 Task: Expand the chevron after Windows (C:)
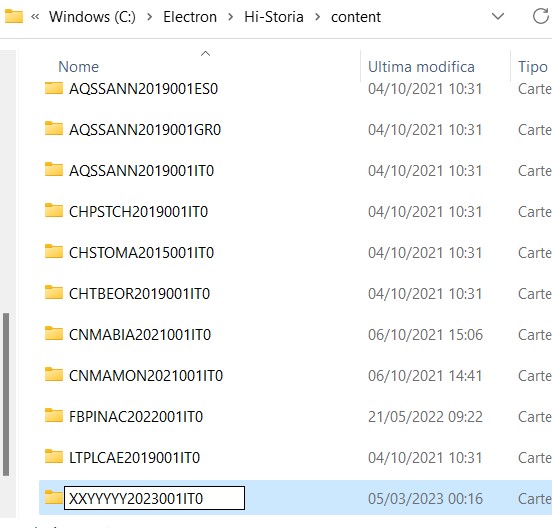click(150, 17)
